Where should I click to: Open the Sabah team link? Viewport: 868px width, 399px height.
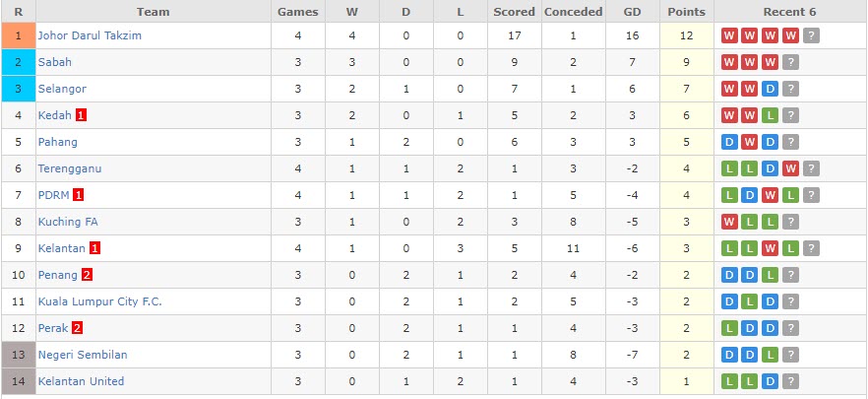point(55,62)
